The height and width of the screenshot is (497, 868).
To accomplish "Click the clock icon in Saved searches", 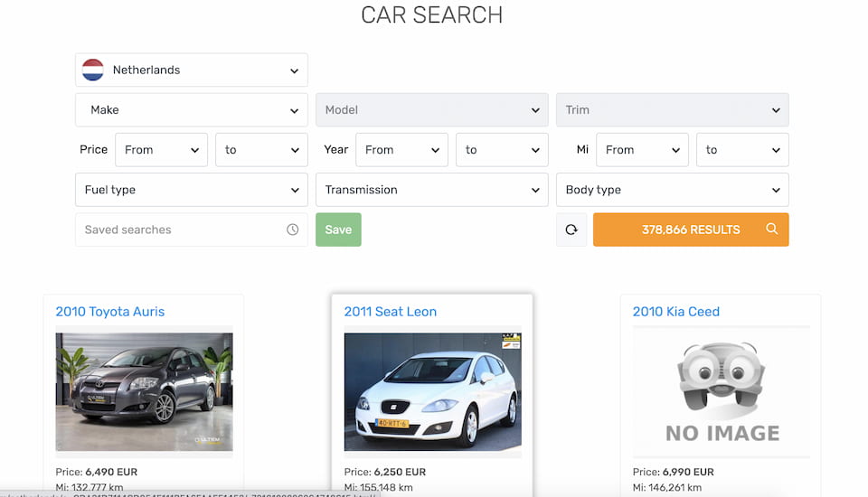I will 292,230.
